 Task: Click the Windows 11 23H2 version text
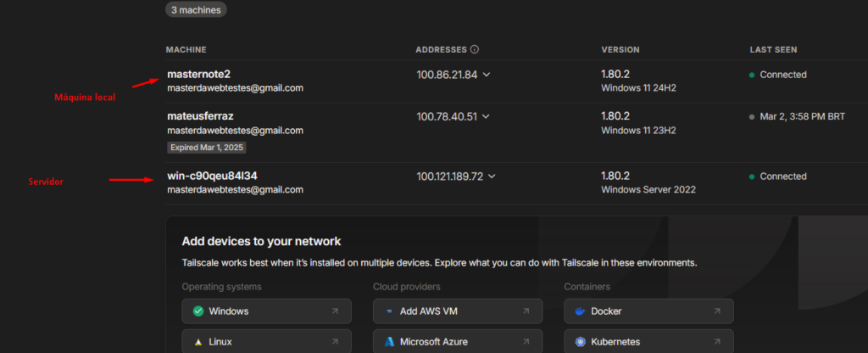638,131
